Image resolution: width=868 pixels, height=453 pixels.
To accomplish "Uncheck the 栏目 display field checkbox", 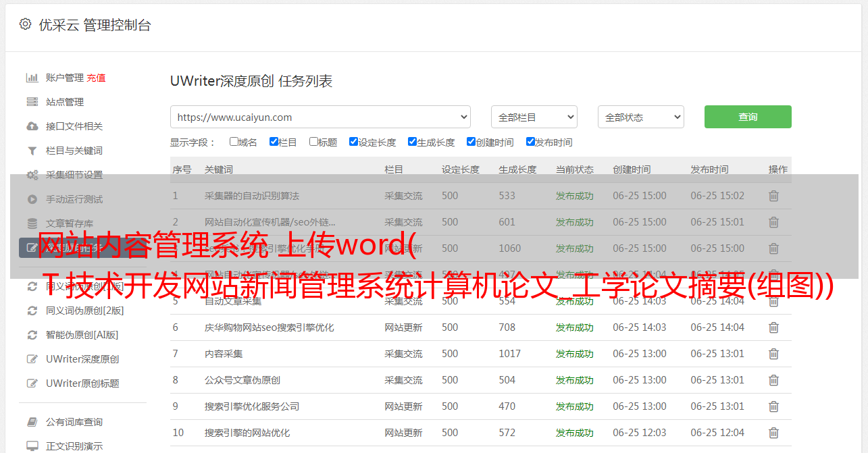I will coord(274,142).
